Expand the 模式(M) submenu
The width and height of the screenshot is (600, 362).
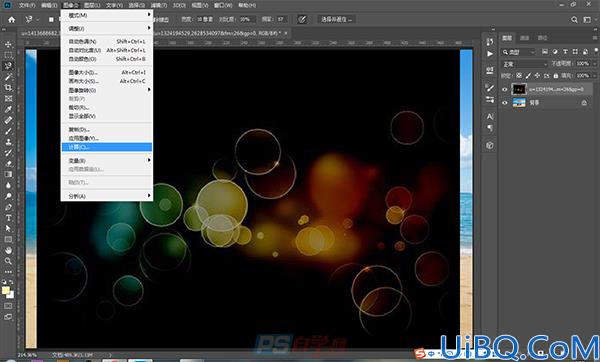pyautogui.click(x=107, y=15)
